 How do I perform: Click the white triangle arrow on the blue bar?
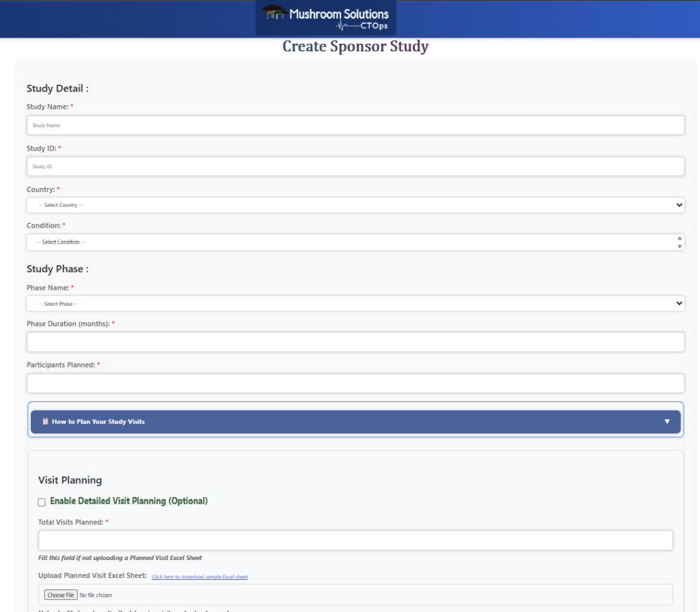click(667, 422)
